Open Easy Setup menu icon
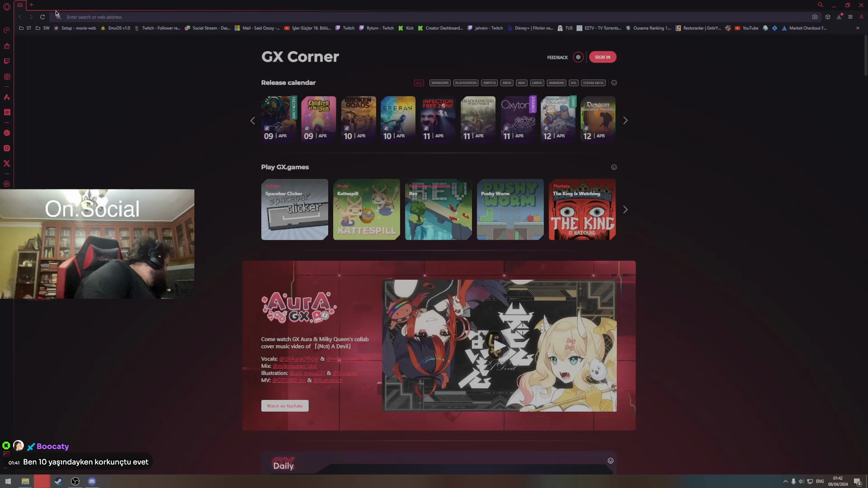Screen dimensions: 868x488 [x=850, y=17]
